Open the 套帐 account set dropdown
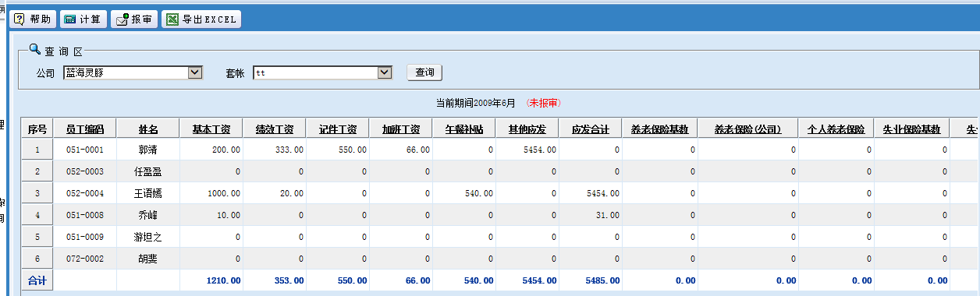The width and height of the screenshot is (980, 296). tap(384, 72)
